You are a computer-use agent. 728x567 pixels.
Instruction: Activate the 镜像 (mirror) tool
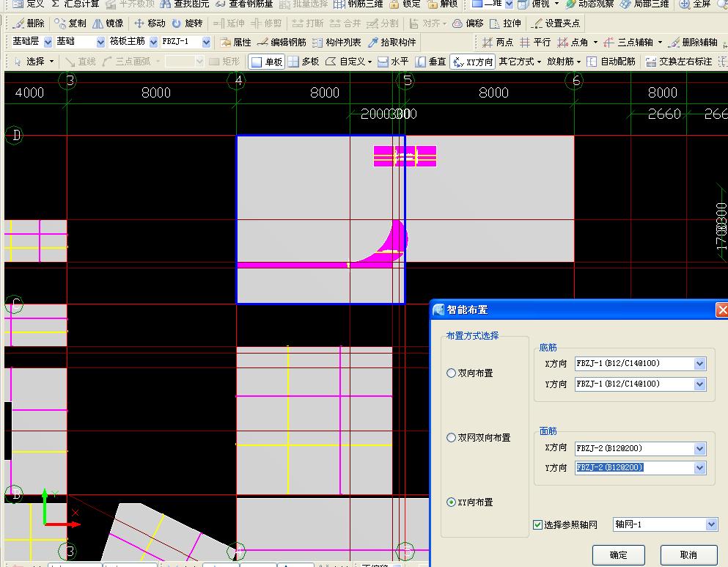109,23
